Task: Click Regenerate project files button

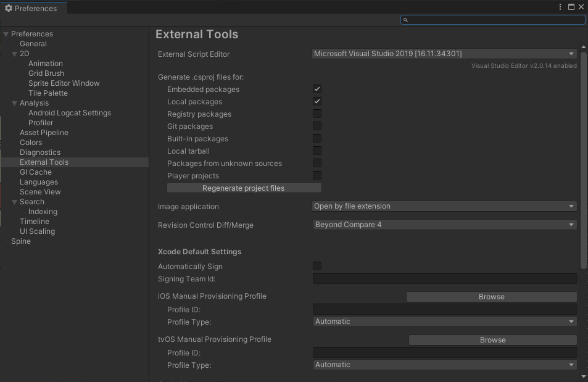Action: pos(244,188)
